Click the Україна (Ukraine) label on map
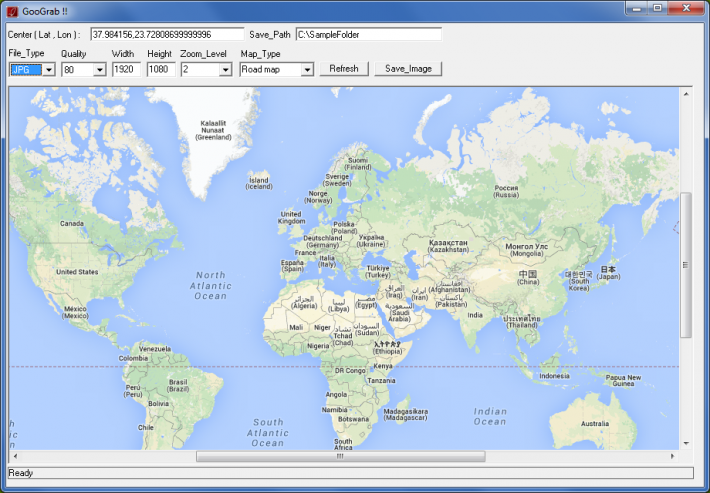 [371, 240]
